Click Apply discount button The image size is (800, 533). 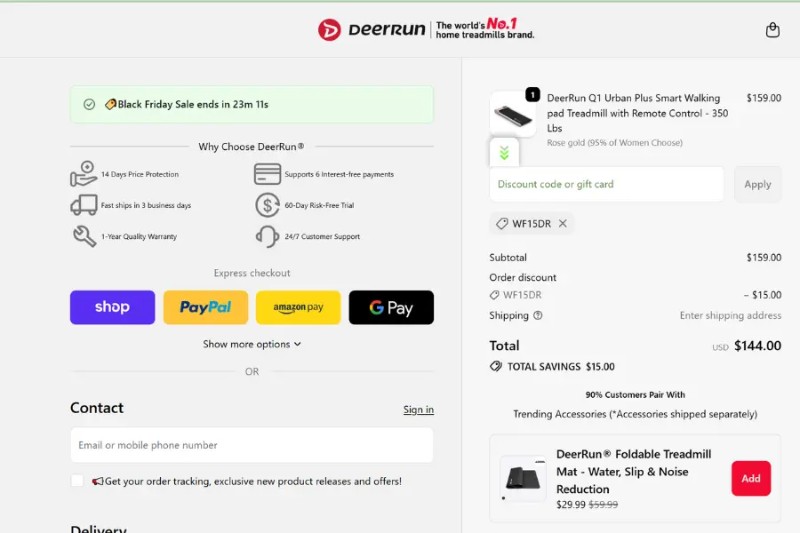[758, 184]
